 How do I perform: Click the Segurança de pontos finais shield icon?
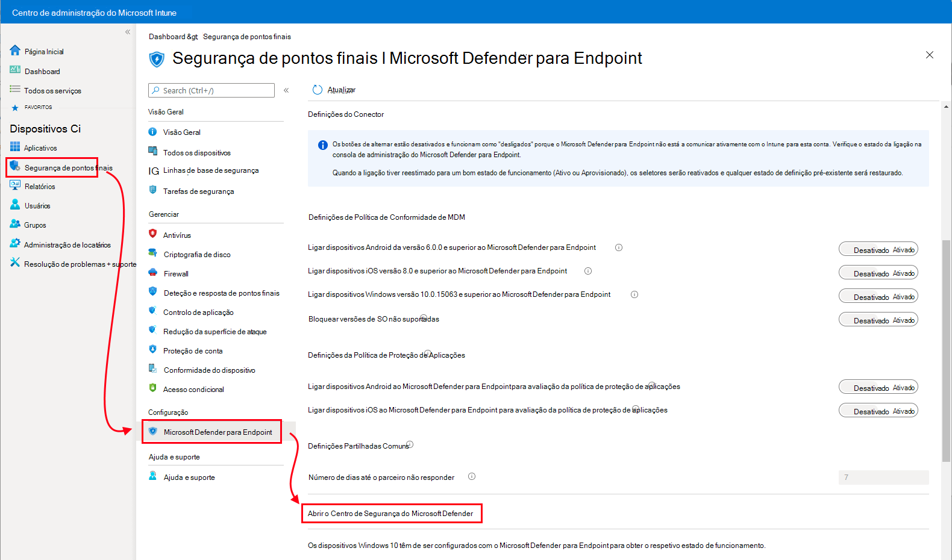(15, 166)
